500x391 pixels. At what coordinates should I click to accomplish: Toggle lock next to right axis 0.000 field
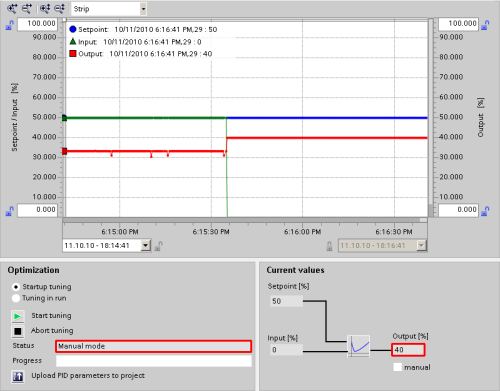pos(485,211)
